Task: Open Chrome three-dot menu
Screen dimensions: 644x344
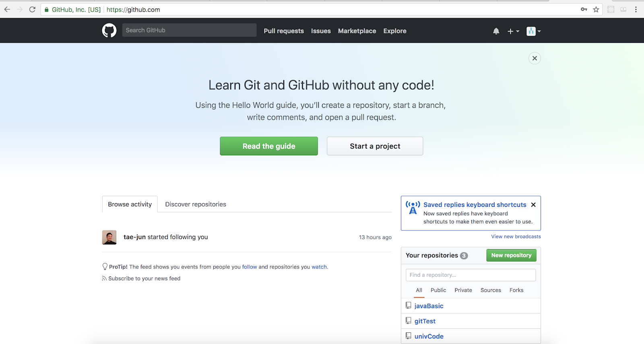Action: pos(636,9)
